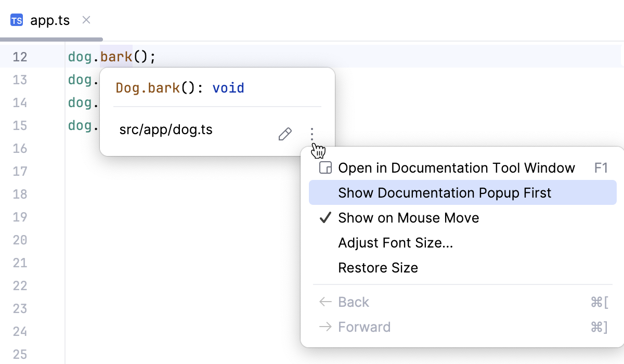This screenshot has width=624, height=364.
Task: Switch to the app.ts tab
Action: pyautogui.click(x=50, y=21)
